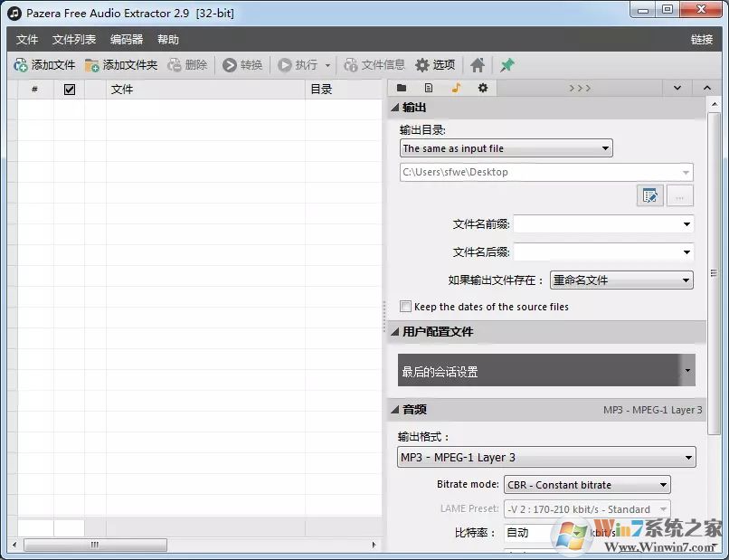Open 选项 settings via the gear icon
The height and width of the screenshot is (560, 729).
[x=421, y=64]
